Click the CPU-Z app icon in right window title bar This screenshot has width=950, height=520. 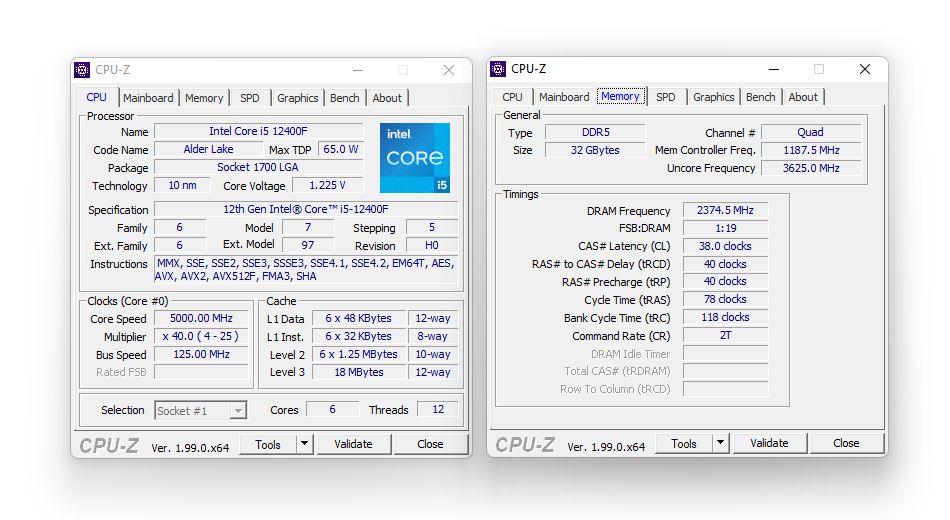498,69
